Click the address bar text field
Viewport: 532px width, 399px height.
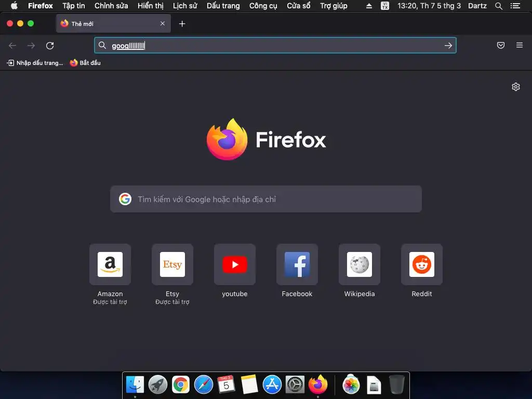click(x=275, y=46)
